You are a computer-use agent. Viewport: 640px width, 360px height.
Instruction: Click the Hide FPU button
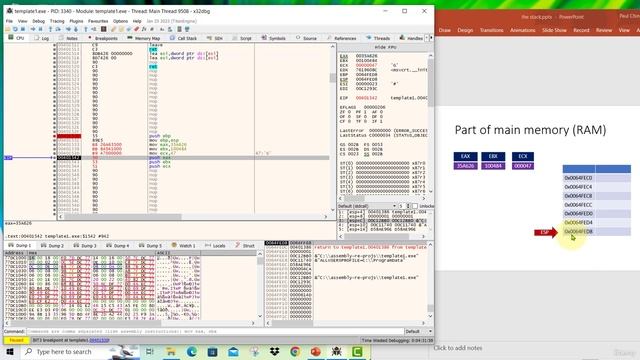385,47
